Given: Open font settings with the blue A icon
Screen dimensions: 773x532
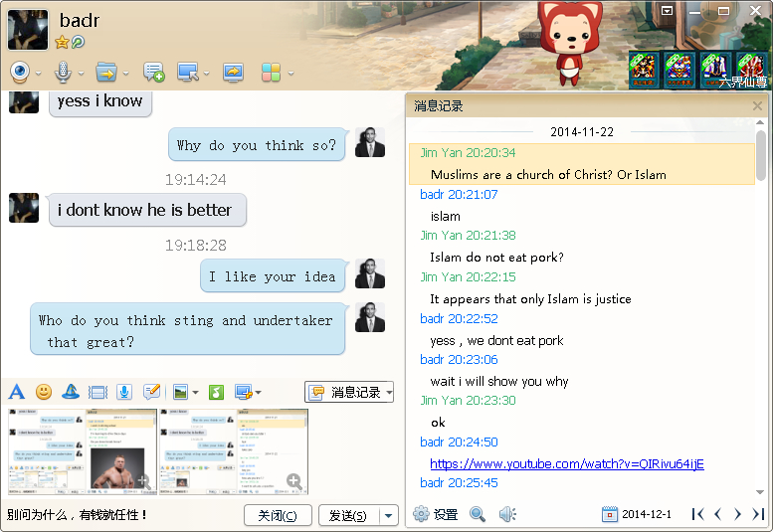Looking at the screenshot, I should point(17,392).
